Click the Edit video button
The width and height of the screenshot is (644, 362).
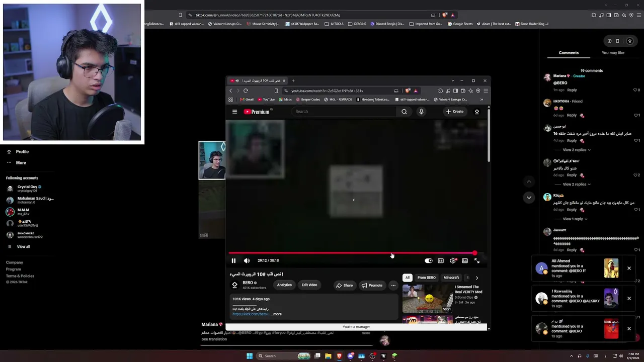click(309, 285)
